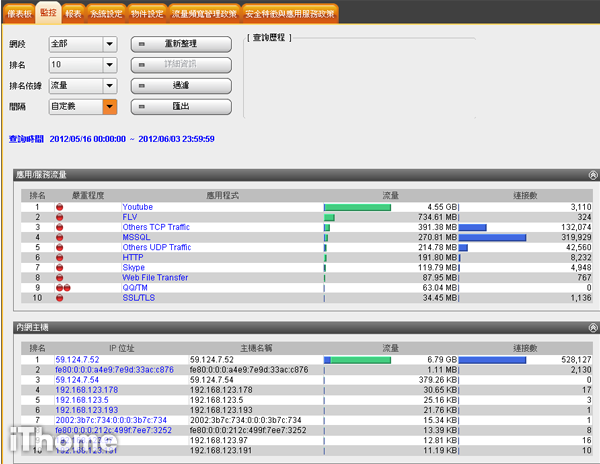Open the 間隔 dropdown set to 自定義
600x464 pixels.
pos(109,106)
